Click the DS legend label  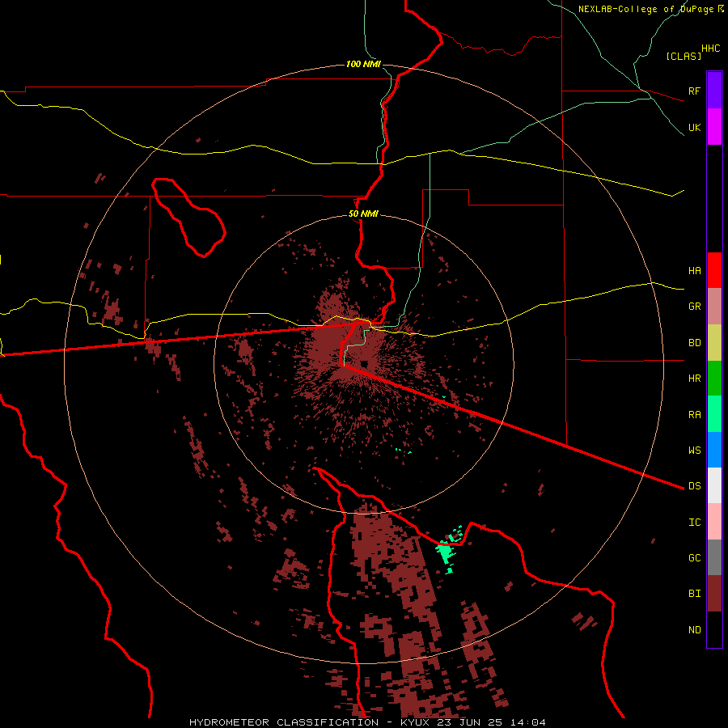pyautogui.click(x=694, y=486)
